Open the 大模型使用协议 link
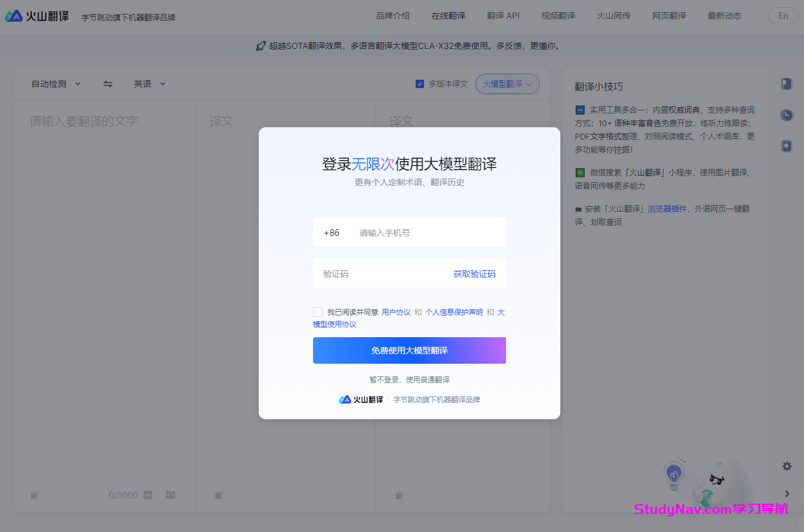Screen dimensions: 804x532 point(335,324)
